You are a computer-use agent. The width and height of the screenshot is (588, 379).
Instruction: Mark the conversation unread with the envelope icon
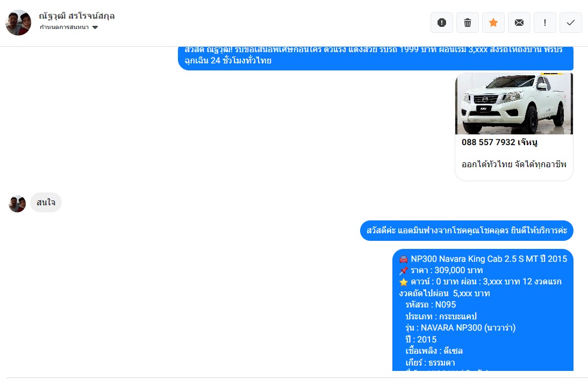pyautogui.click(x=519, y=23)
